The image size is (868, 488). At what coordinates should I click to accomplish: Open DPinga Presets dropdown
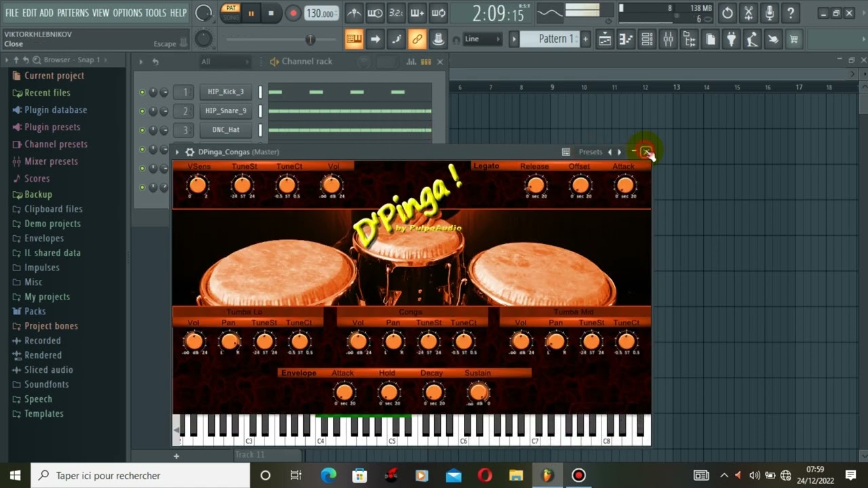pyautogui.click(x=590, y=152)
